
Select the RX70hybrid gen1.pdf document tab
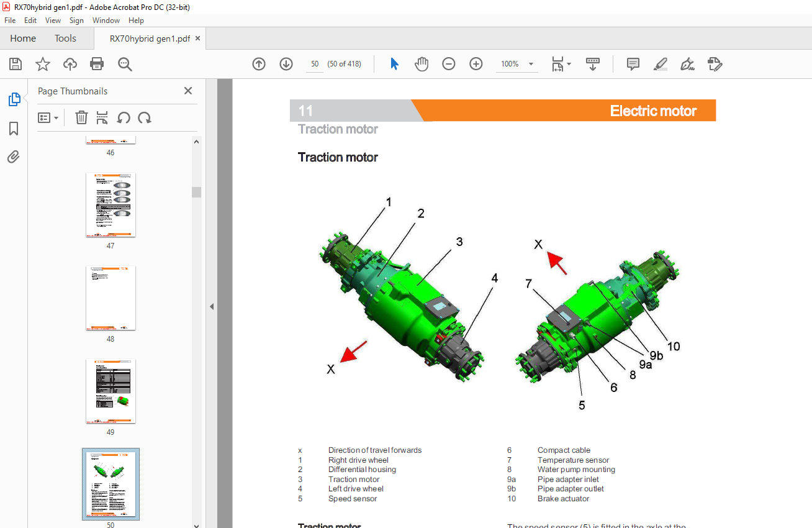click(x=150, y=39)
